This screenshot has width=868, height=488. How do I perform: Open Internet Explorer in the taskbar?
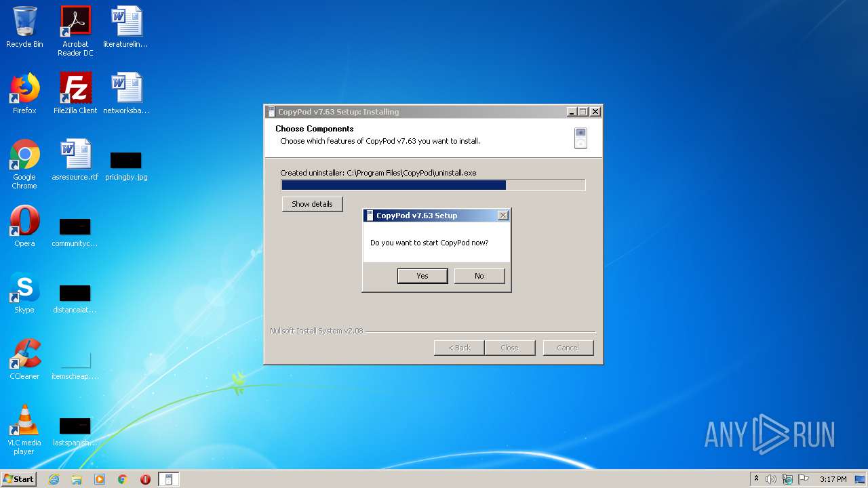54,479
